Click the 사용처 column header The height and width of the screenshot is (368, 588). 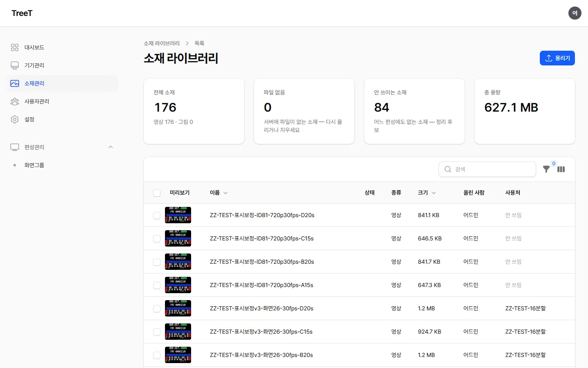(512, 193)
